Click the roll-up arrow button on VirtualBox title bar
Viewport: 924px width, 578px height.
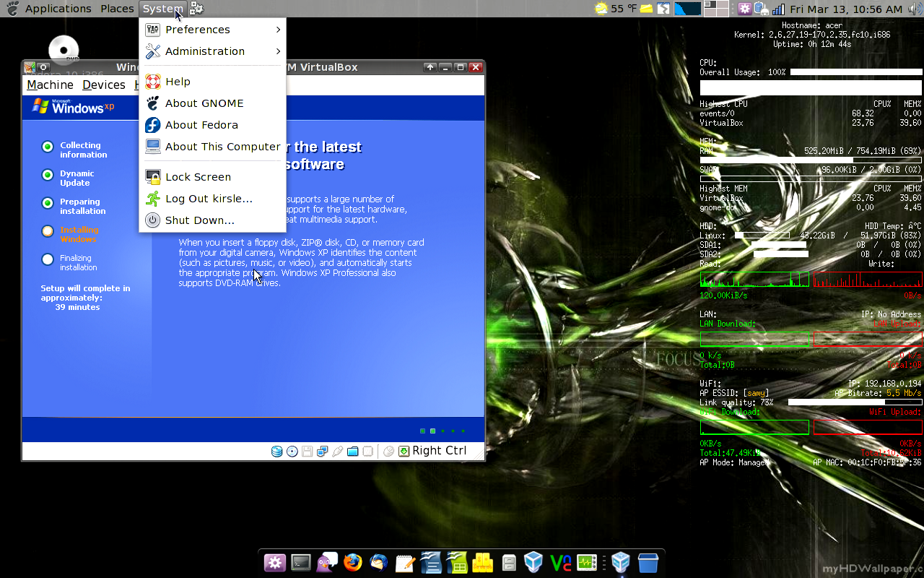tap(430, 67)
